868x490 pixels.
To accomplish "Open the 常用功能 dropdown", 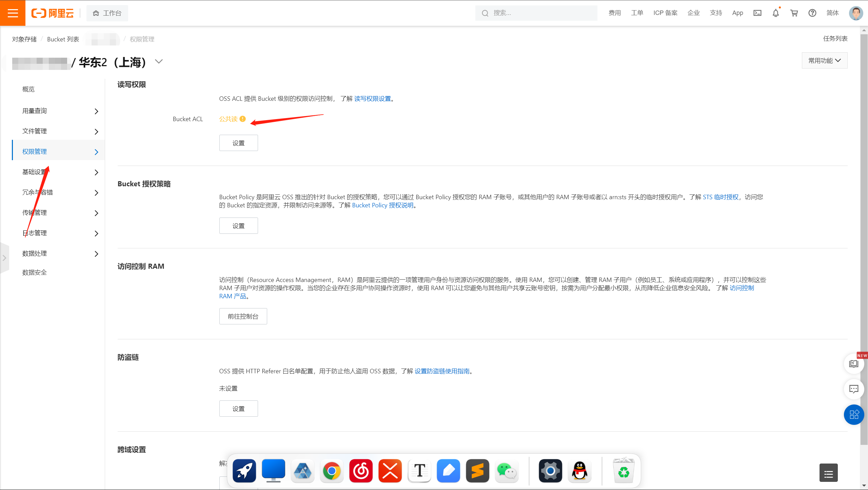I will coord(824,60).
